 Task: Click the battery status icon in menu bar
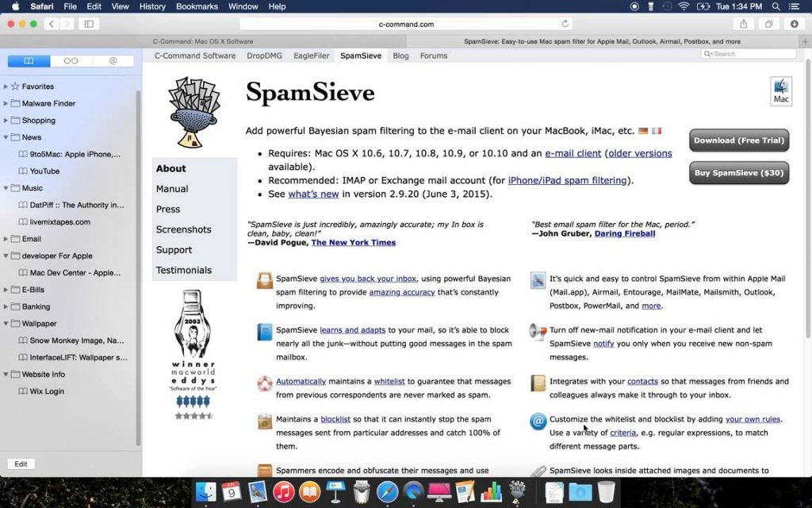[x=703, y=6]
